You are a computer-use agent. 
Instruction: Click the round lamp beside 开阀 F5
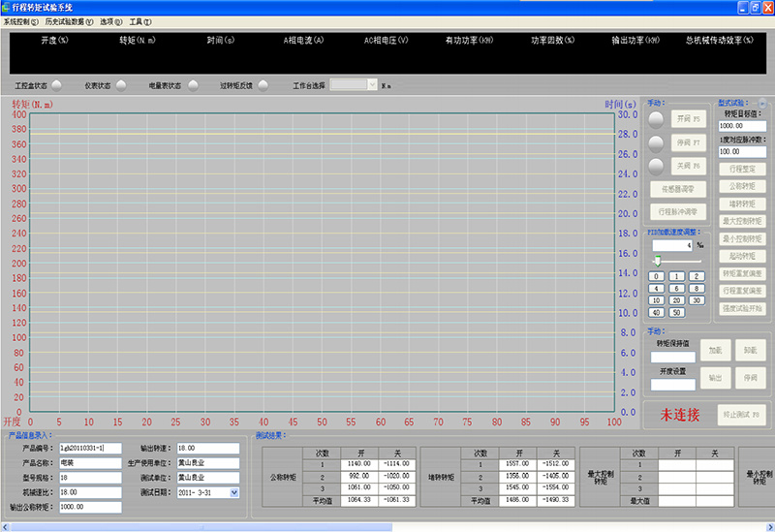(656, 119)
